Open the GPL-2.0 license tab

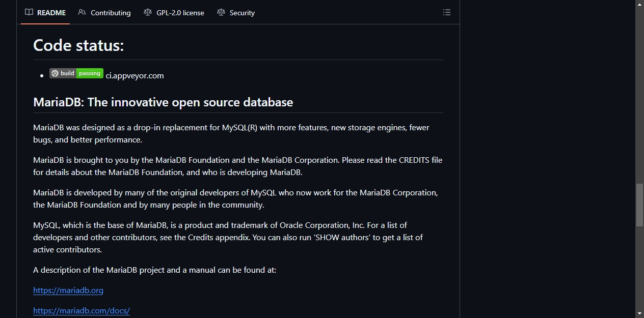point(174,13)
